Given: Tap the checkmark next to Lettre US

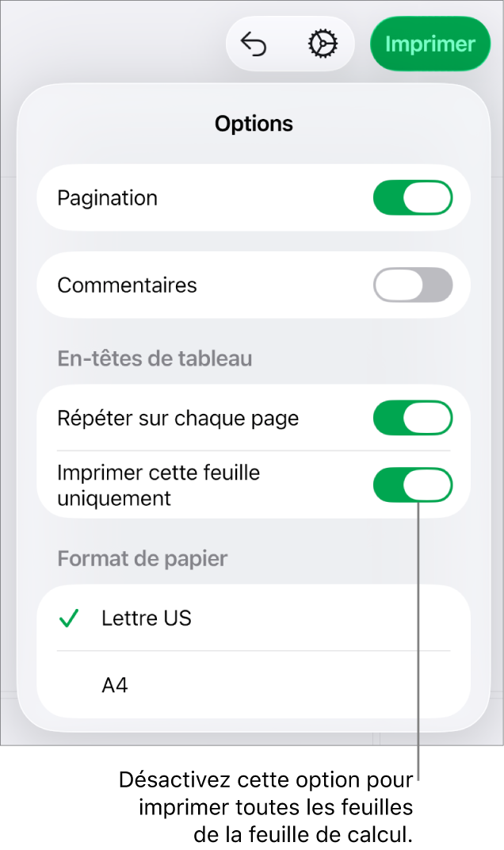Looking at the screenshot, I should (69, 618).
